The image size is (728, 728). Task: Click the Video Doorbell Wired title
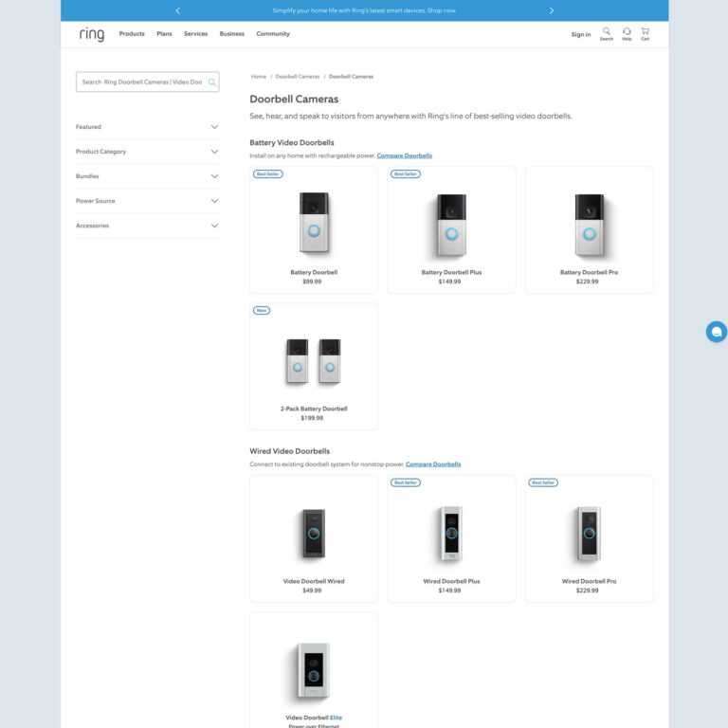(x=314, y=581)
